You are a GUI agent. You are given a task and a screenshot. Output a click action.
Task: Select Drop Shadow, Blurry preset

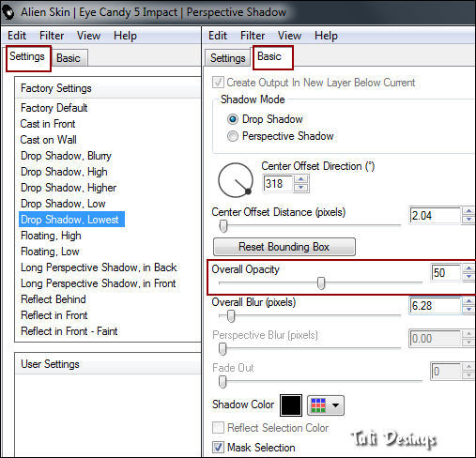coord(66,156)
